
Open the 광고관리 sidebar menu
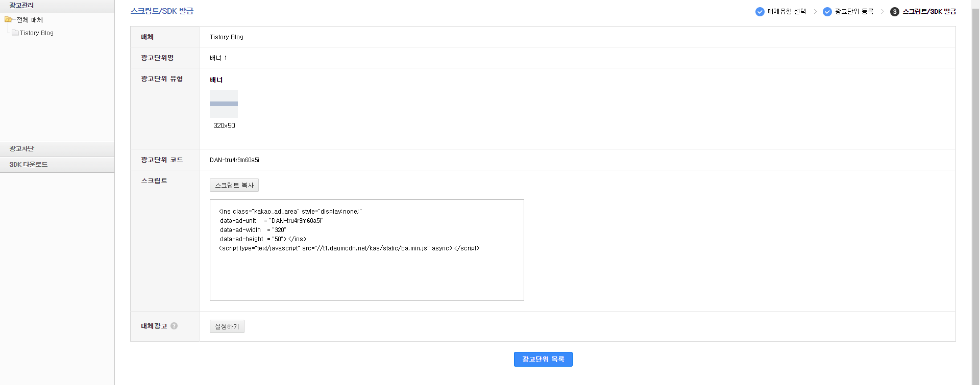[x=57, y=6]
